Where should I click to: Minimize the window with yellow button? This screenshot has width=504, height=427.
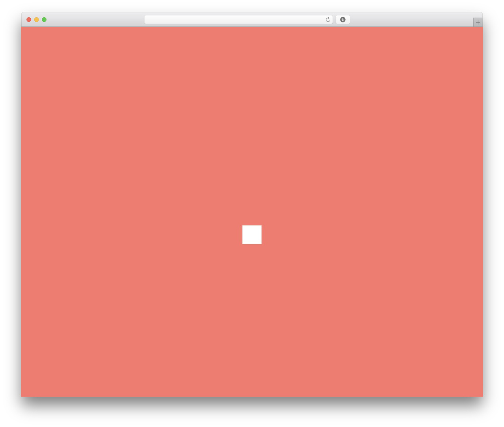37,20
